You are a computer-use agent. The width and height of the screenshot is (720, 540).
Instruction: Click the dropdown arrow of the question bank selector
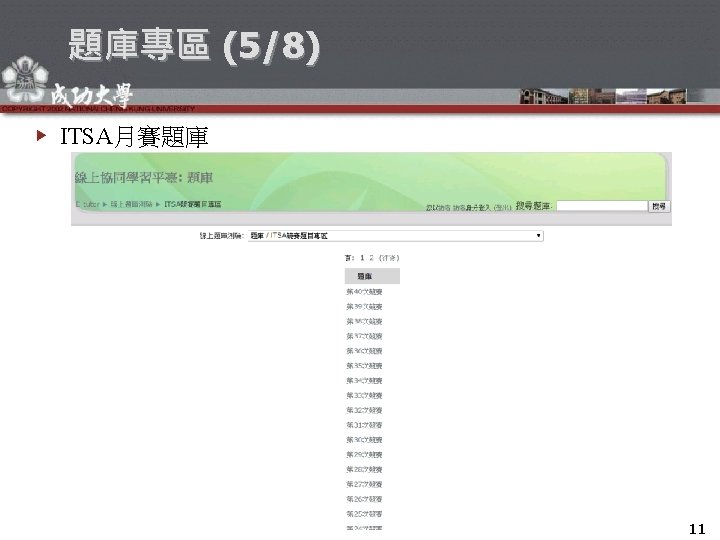(x=538, y=236)
